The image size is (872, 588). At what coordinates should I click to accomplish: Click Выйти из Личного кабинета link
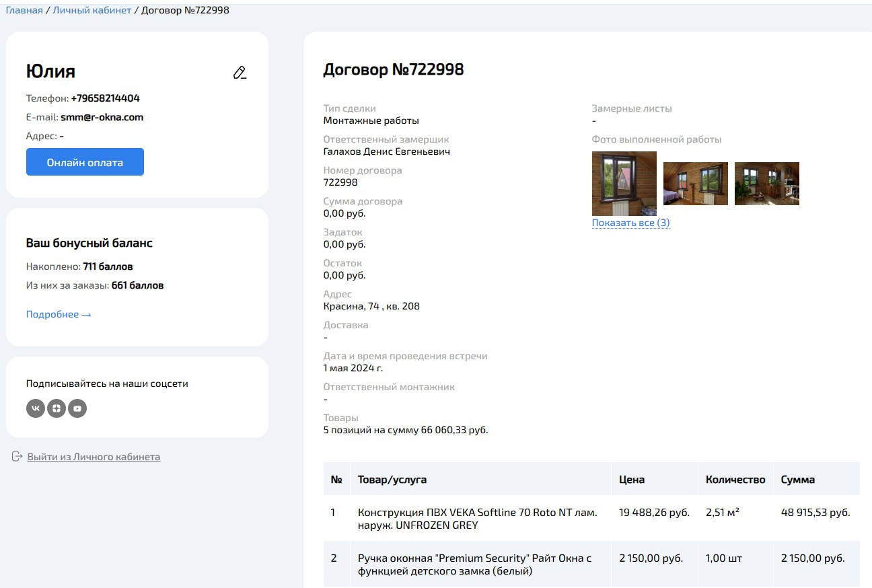(x=94, y=457)
